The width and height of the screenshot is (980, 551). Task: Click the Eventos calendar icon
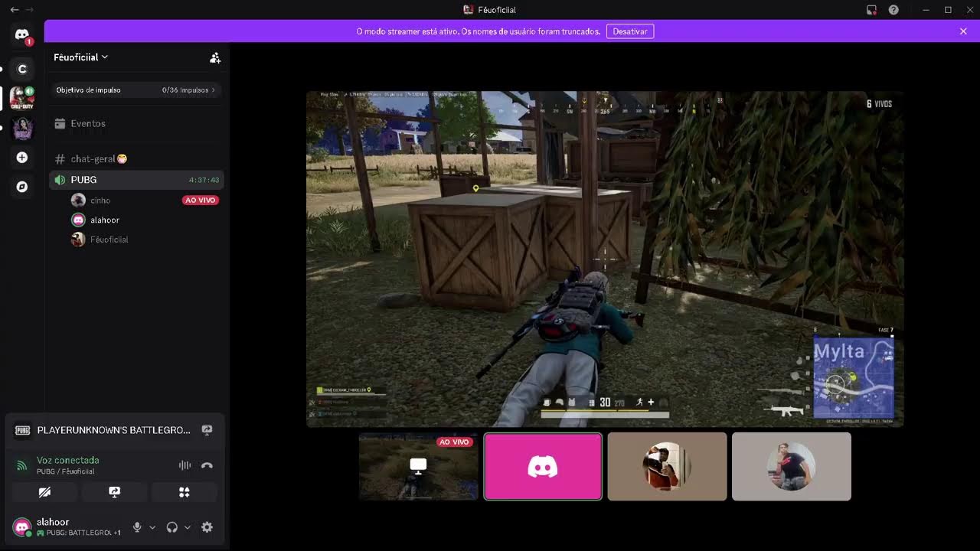(x=60, y=123)
